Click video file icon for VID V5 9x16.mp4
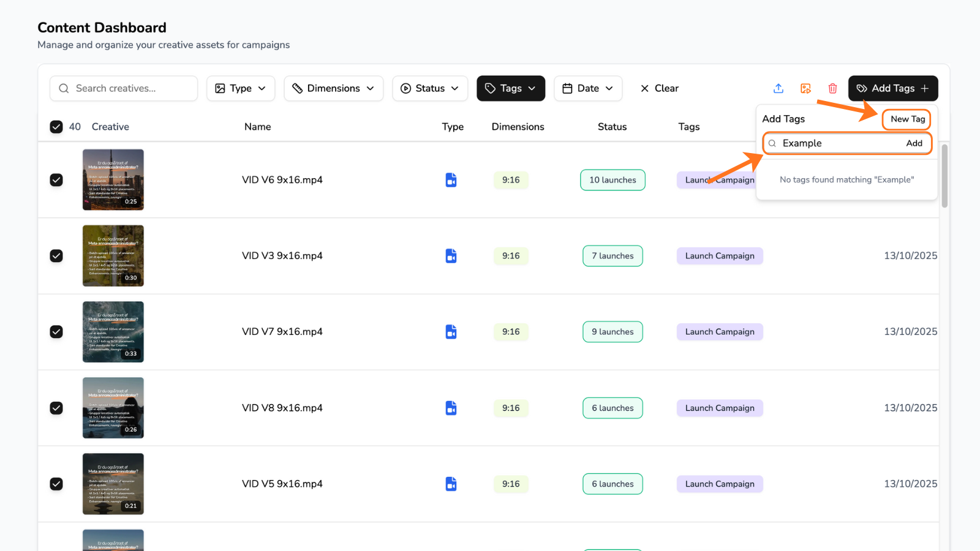This screenshot has height=551, width=980. click(451, 484)
